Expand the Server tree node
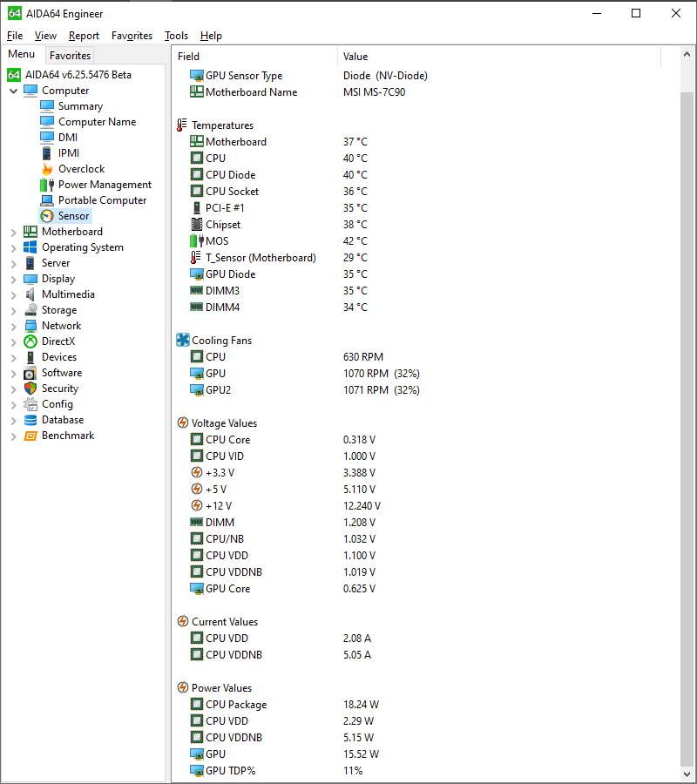Screen dimensions: 697x784 [x=13, y=263]
